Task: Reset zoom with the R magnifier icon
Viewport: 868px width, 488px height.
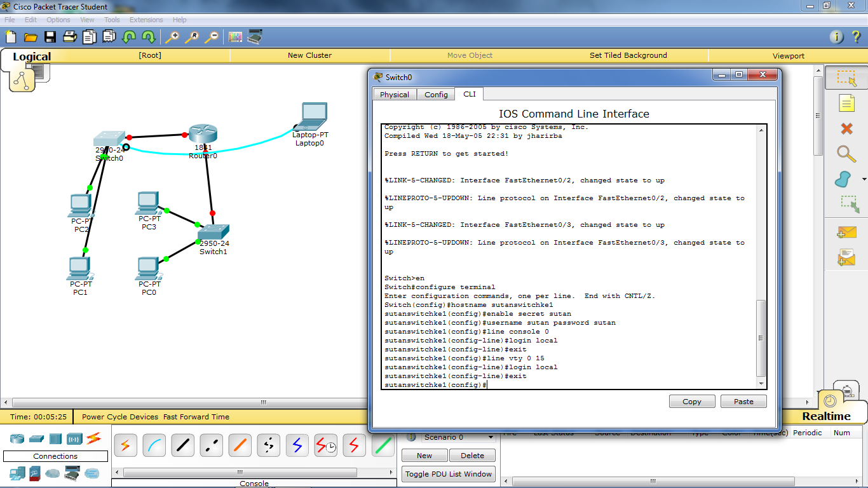Action: [191, 37]
